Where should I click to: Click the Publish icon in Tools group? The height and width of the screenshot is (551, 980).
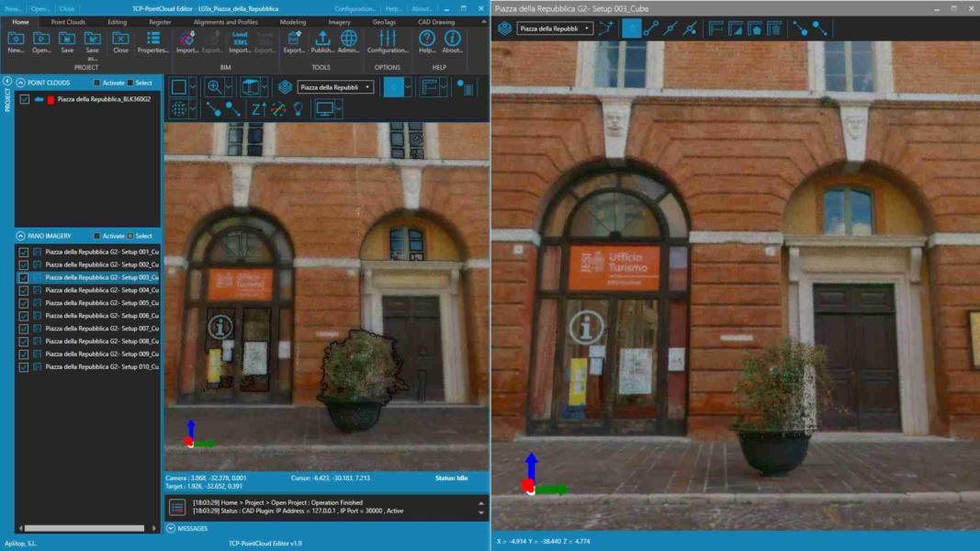click(x=322, y=42)
